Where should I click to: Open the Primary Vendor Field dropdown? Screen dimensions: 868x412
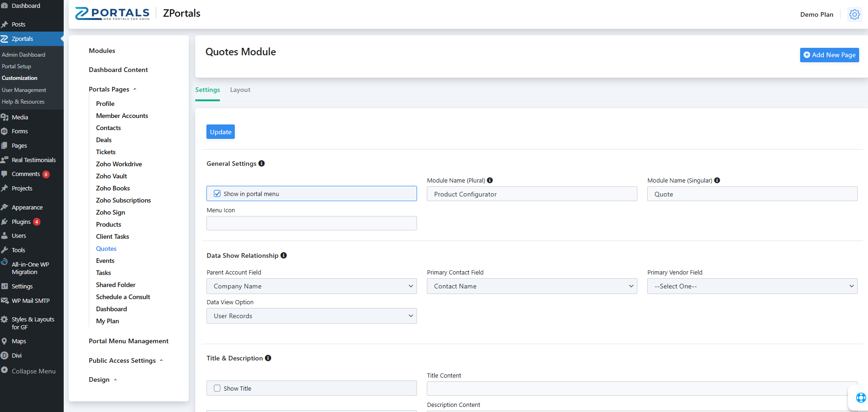pos(752,286)
